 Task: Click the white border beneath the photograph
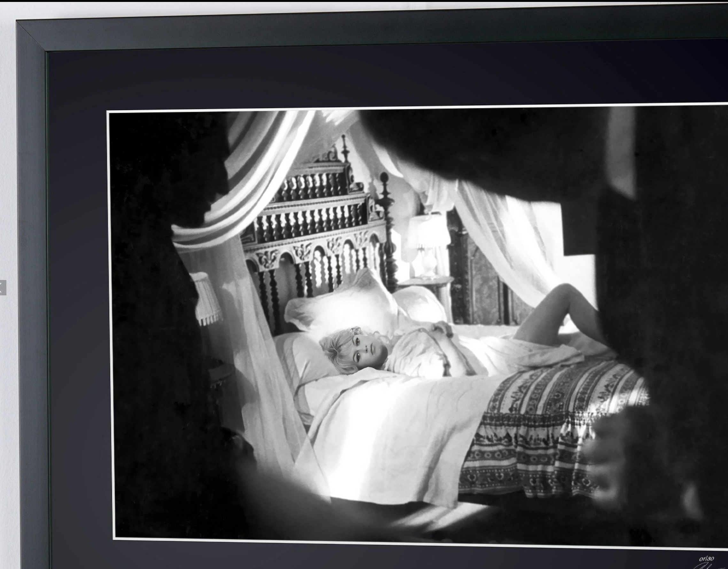coord(400,543)
